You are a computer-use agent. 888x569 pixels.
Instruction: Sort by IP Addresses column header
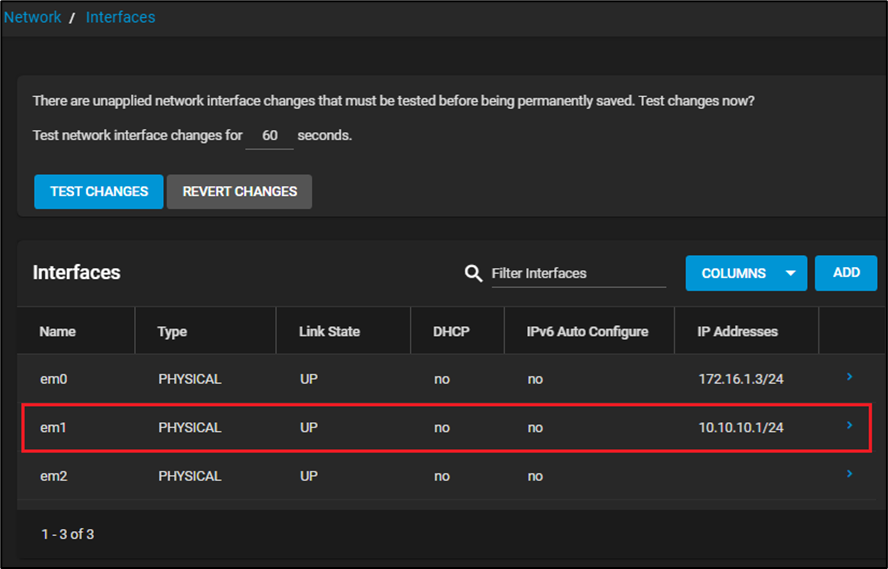click(737, 331)
